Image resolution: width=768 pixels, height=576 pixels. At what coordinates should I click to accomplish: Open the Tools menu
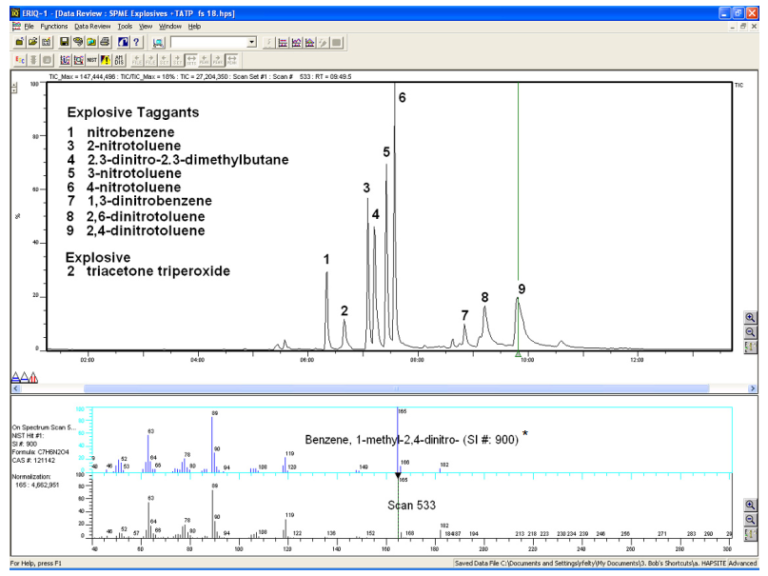124,26
